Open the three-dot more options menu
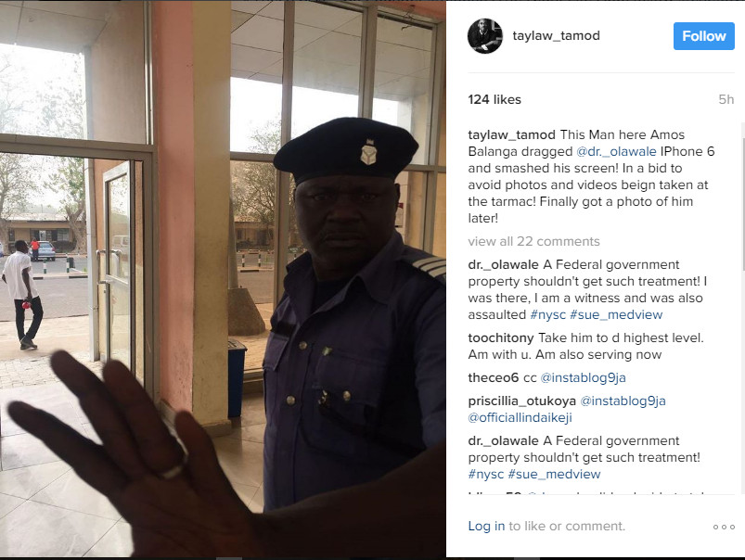This screenshot has height=560, width=745. [x=724, y=527]
